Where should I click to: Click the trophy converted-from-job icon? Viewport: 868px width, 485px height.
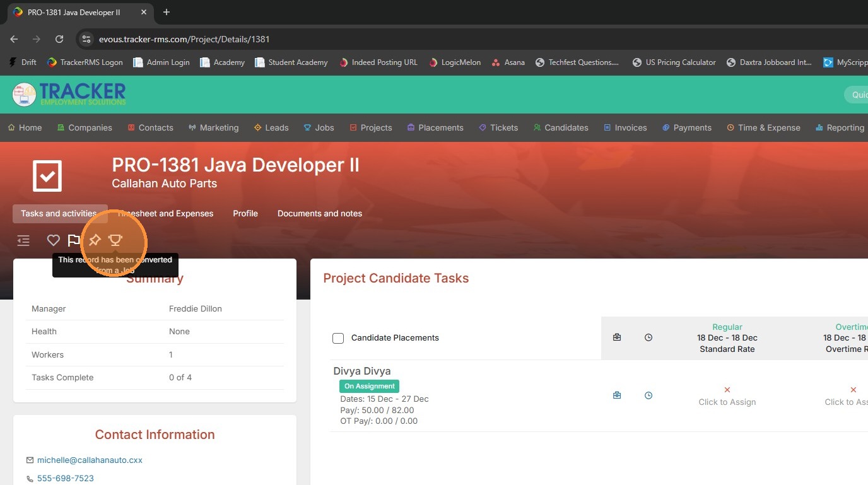pos(115,240)
